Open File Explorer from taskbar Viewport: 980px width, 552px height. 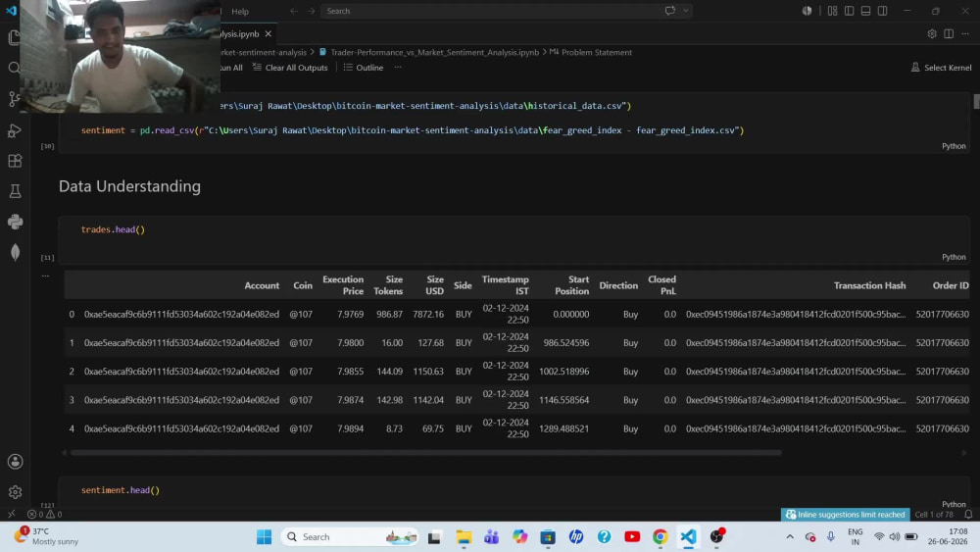[464, 537]
